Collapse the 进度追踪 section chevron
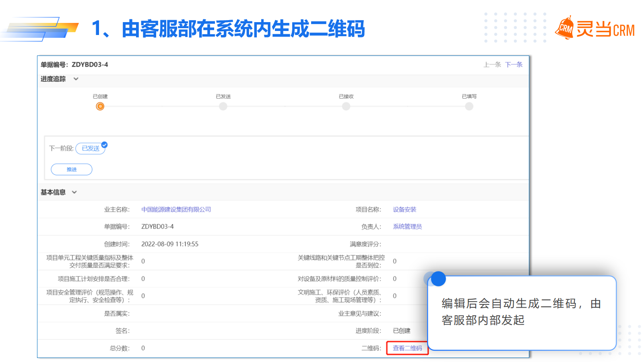The width and height of the screenshot is (644, 362). pos(76,79)
